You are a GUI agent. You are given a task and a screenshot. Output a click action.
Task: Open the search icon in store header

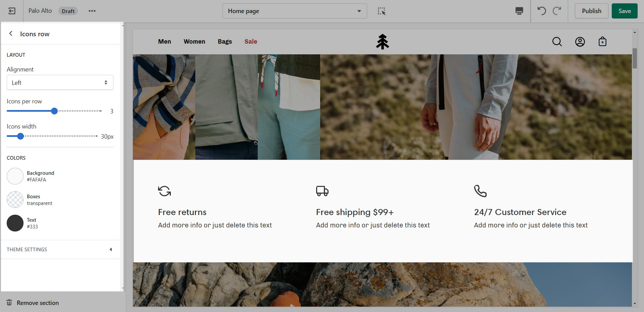[557, 42]
